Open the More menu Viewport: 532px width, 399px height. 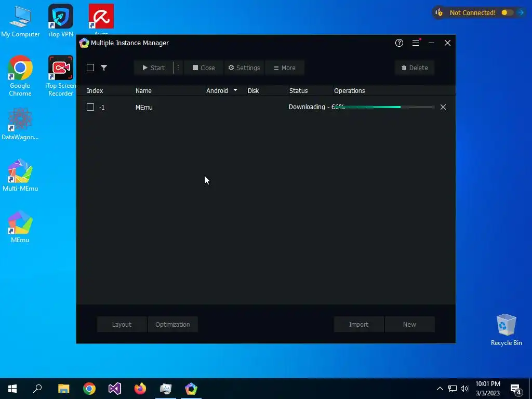pyautogui.click(x=284, y=68)
